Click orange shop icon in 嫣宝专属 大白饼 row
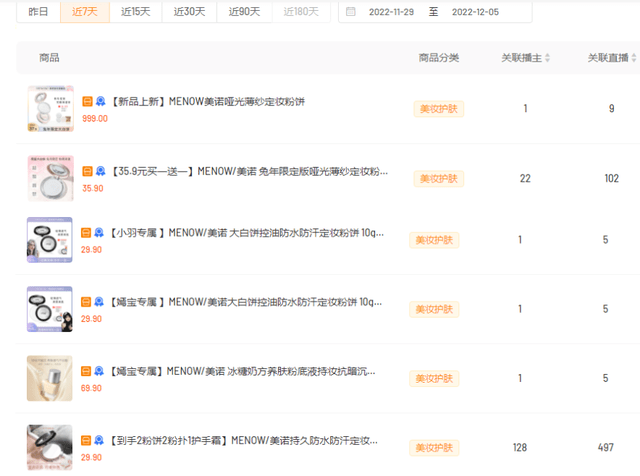Viewport: 640px width, 476px height. pos(86,302)
